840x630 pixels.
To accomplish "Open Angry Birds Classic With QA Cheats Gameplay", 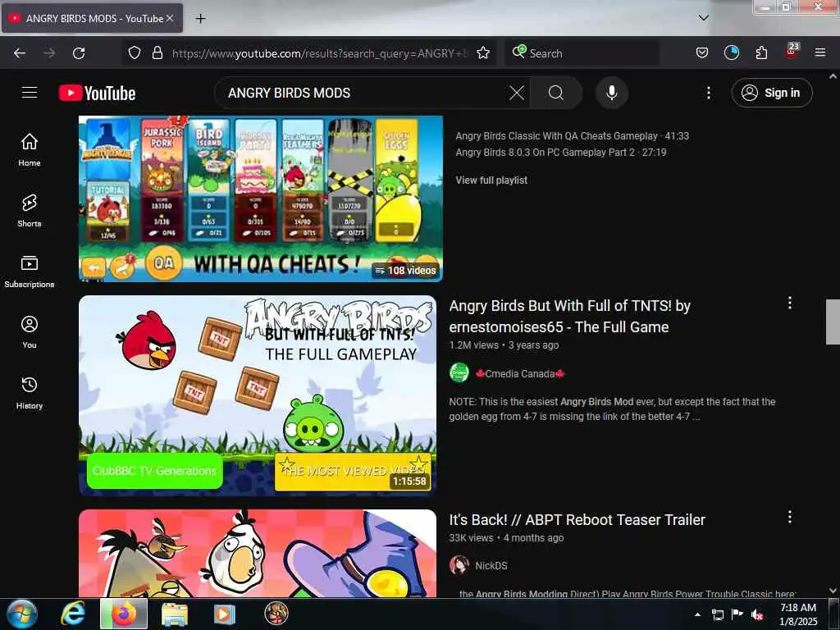I will 572,136.
